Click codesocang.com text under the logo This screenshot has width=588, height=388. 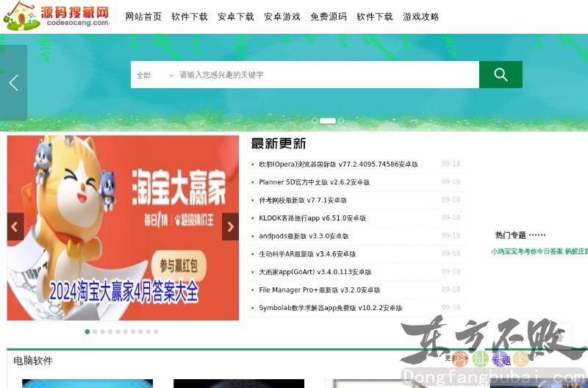click(78, 23)
